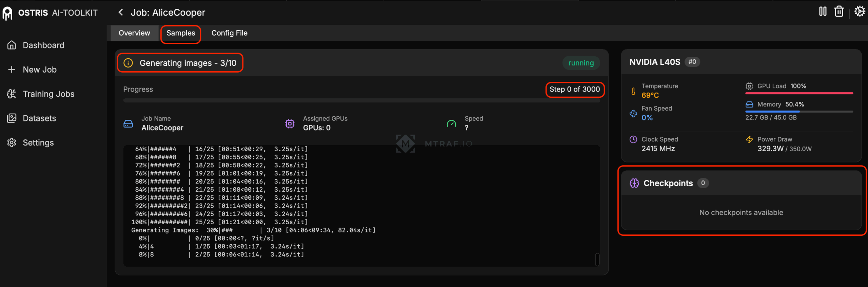Create a New Job from sidebar
The height and width of the screenshot is (287, 868).
pyautogui.click(x=39, y=70)
